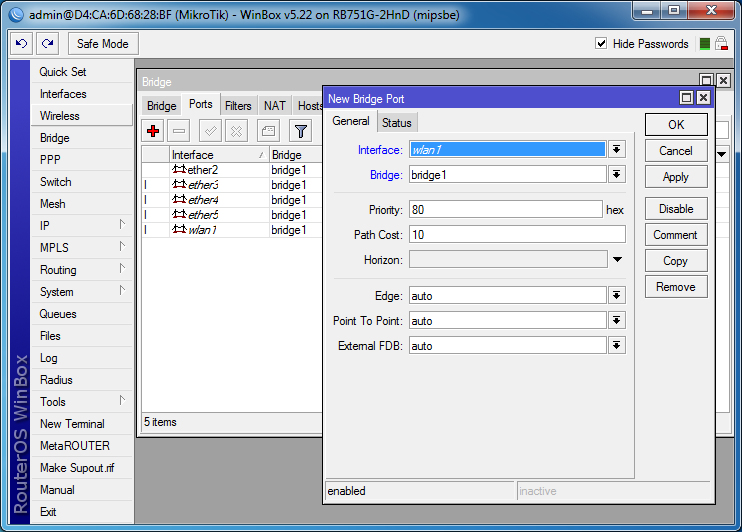Click the checkmark Enable icon

(211, 131)
